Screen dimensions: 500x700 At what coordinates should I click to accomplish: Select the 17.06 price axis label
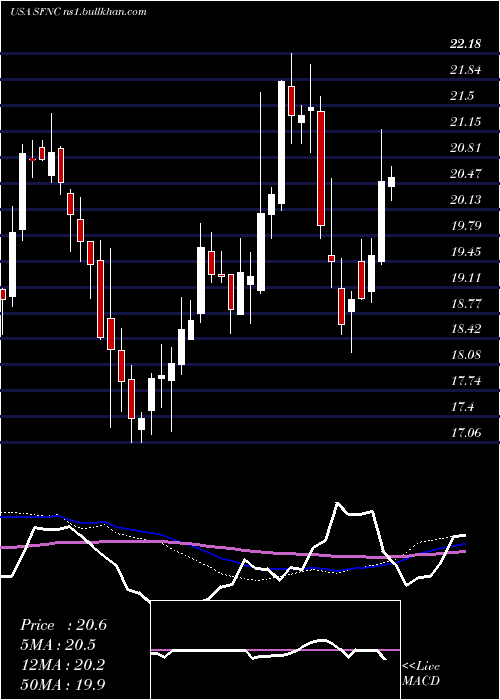click(x=466, y=432)
